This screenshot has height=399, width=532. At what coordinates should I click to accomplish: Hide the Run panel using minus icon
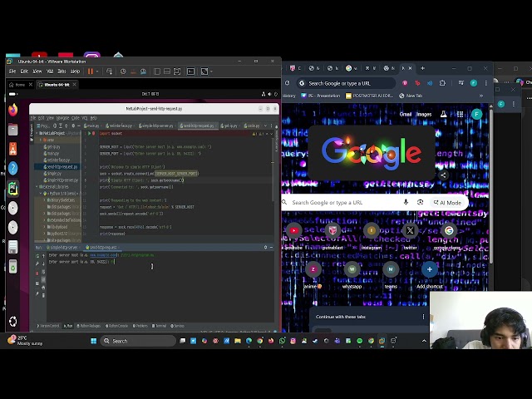point(271,248)
